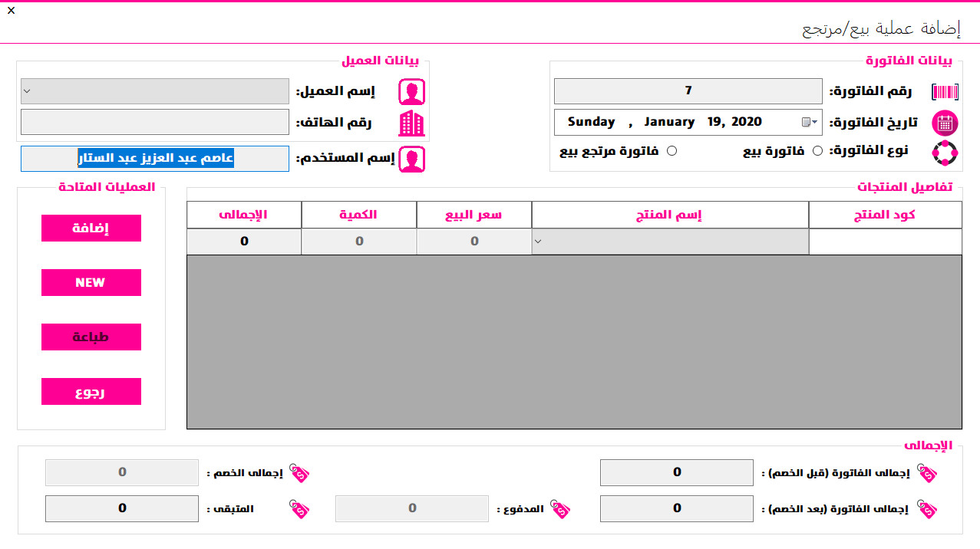The width and height of the screenshot is (980, 549).
Task: Click the customer person icon beside إسم العميل
Action: click(x=411, y=91)
